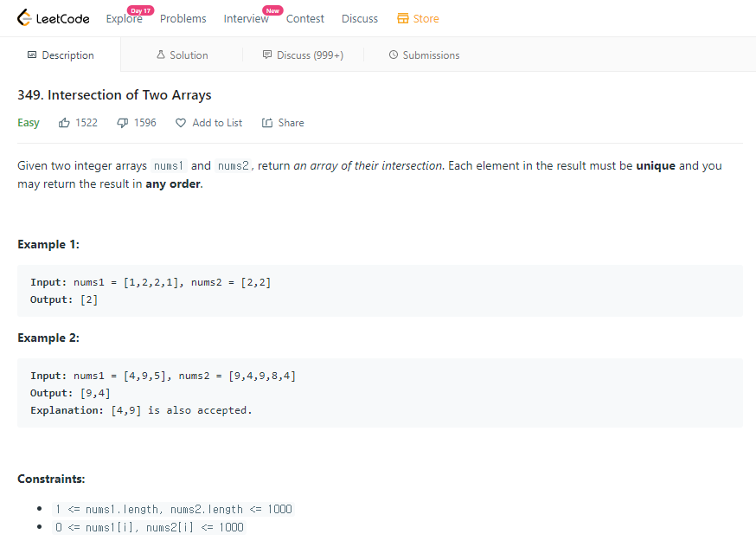Image resolution: width=756 pixels, height=547 pixels.
Task: Click the green Easy difficulty label
Action: pyautogui.click(x=28, y=122)
